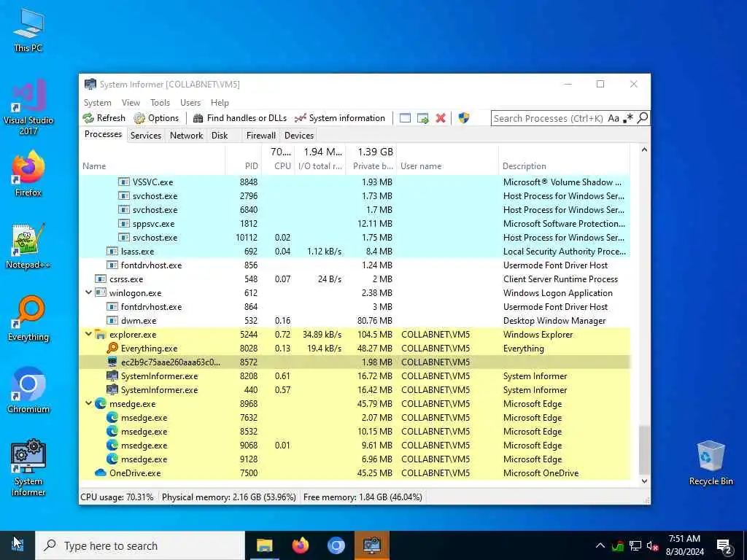The height and width of the screenshot is (560, 747).
Task: Click the find window and thread icon
Action: (x=423, y=118)
